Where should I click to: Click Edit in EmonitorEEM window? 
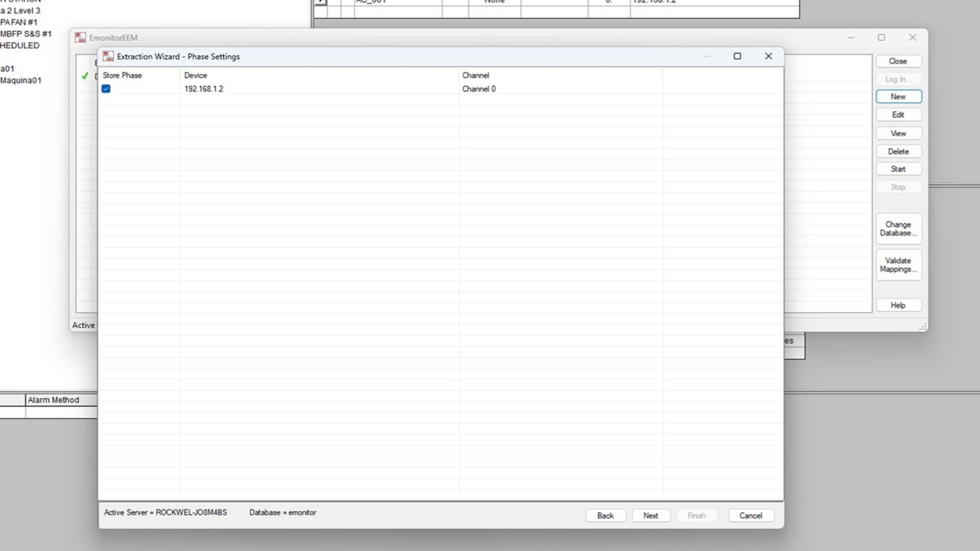point(898,115)
